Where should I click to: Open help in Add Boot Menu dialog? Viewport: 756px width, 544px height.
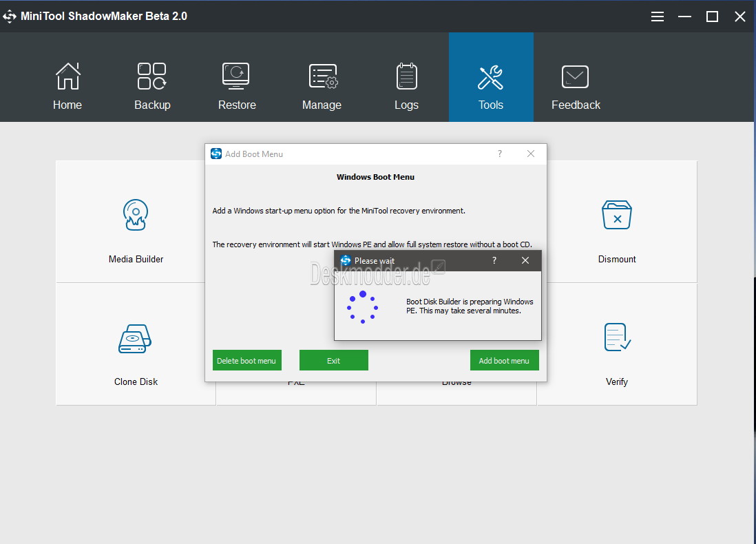499,154
